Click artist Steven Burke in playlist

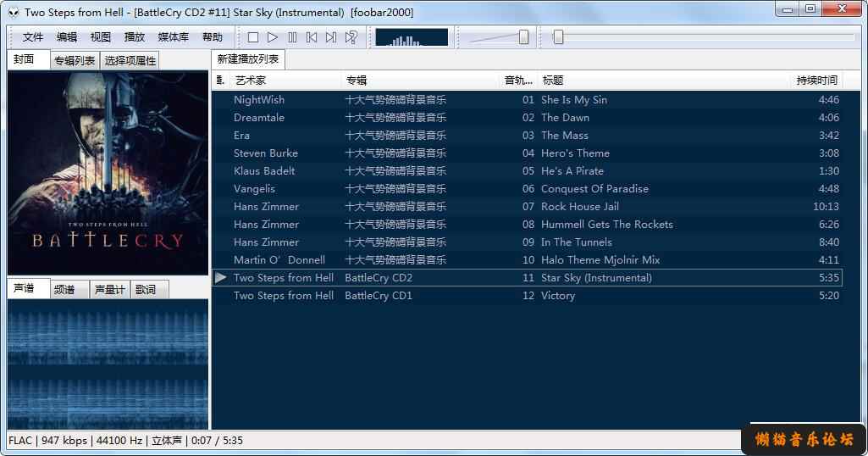[266, 153]
